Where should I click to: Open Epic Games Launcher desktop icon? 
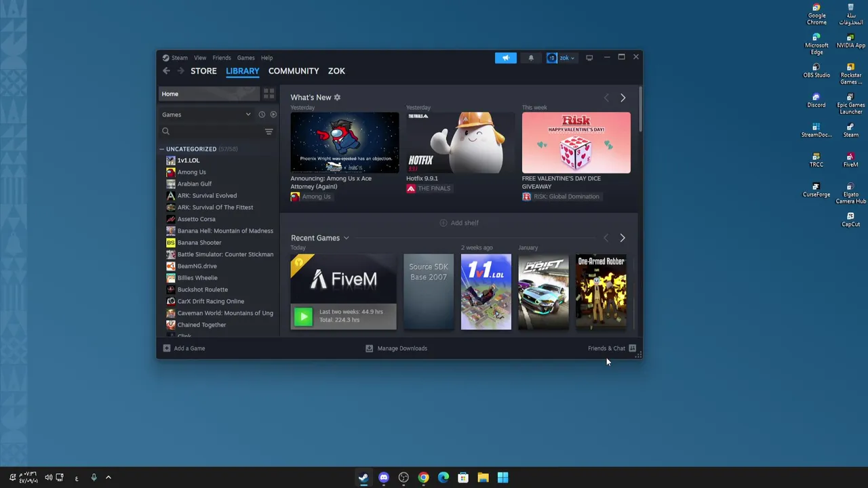point(850,103)
